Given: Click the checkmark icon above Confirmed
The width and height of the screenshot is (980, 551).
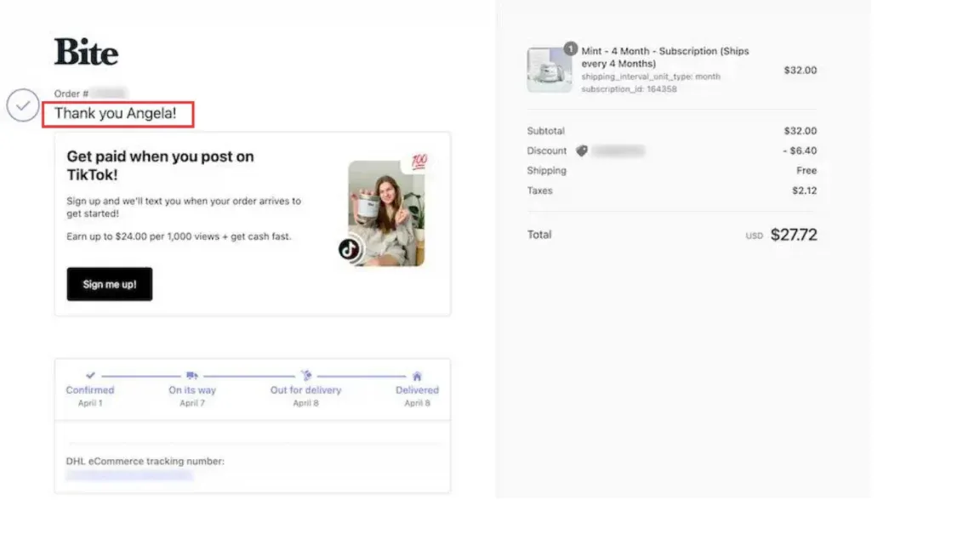Looking at the screenshot, I should 89,373.
